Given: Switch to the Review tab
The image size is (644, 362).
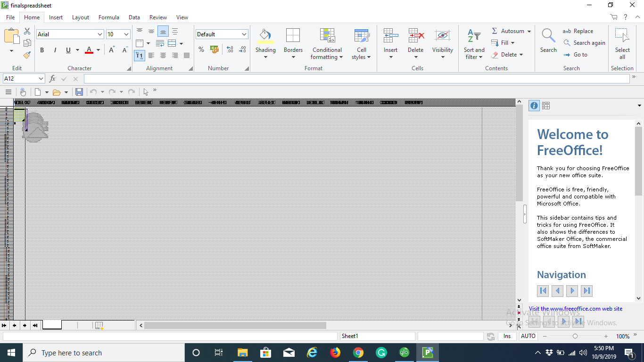Looking at the screenshot, I should 158,17.
